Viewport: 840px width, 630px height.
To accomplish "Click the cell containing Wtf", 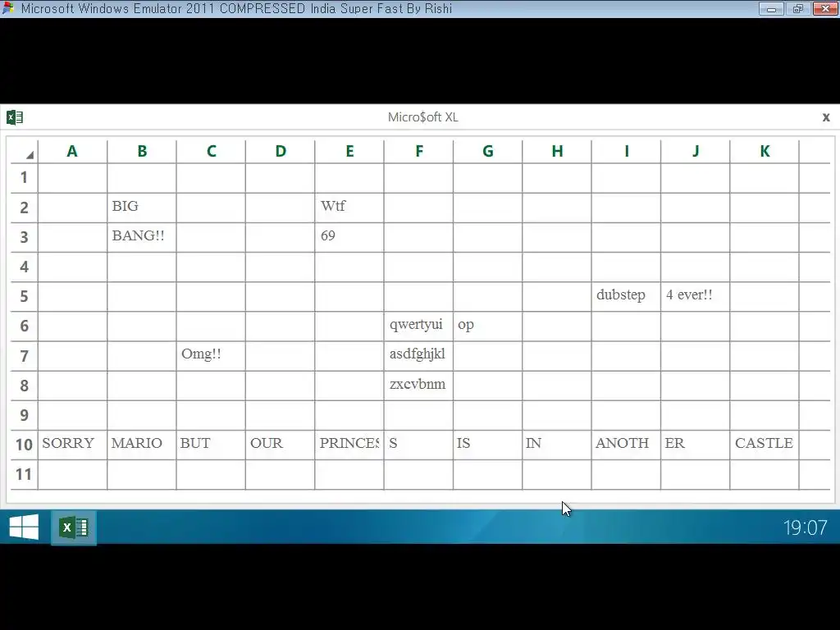I will click(349, 208).
